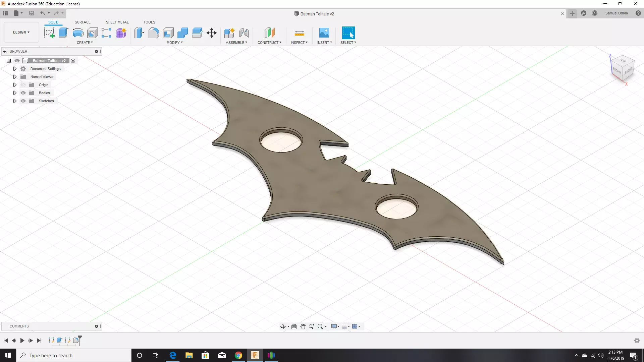Select the Measure tool icon
Viewport: 644px width, 362px height.
coord(299,33)
